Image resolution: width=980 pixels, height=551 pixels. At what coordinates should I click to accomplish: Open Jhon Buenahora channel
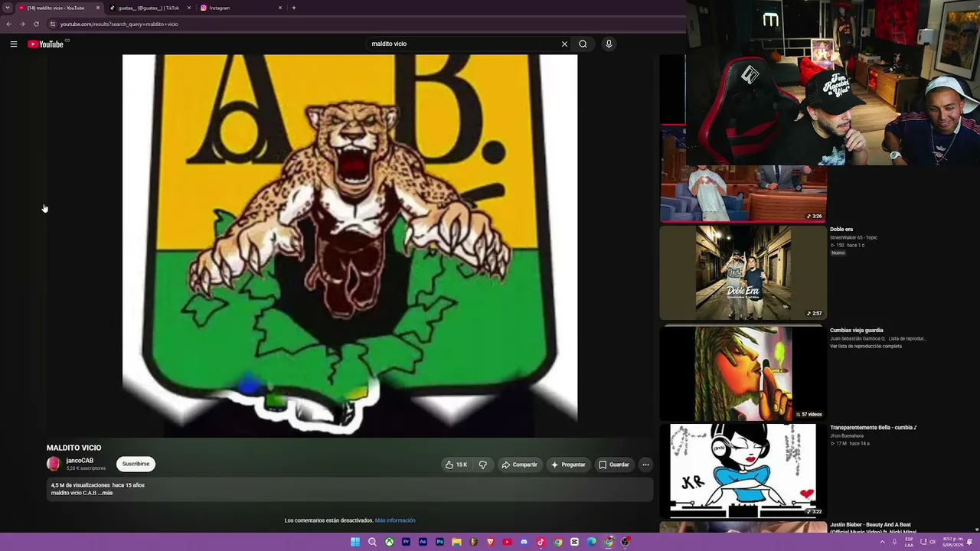coord(846,435)
